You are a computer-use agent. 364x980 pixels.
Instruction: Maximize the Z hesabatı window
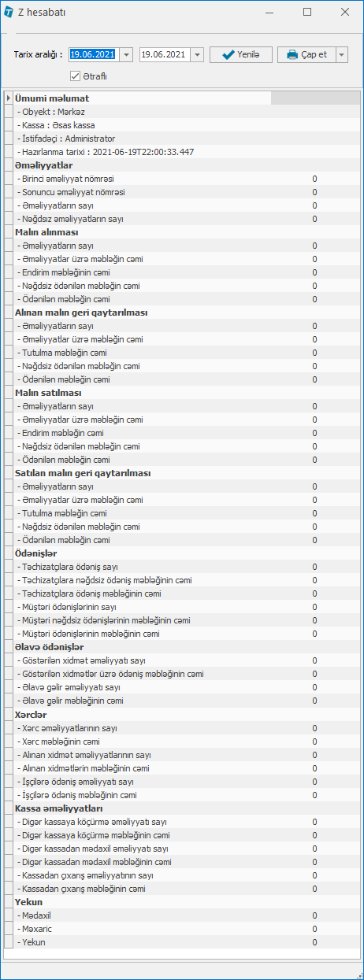pos(307,12)
